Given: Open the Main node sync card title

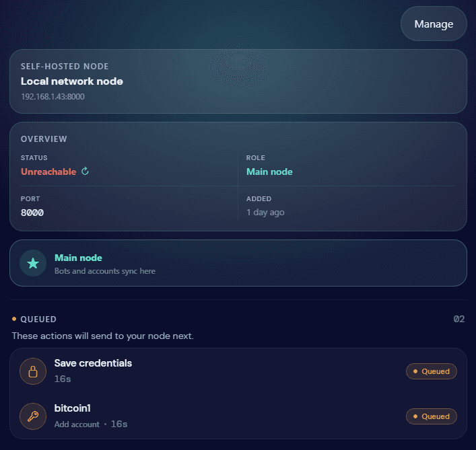Looking at the screenshot, I should [78, 258].
